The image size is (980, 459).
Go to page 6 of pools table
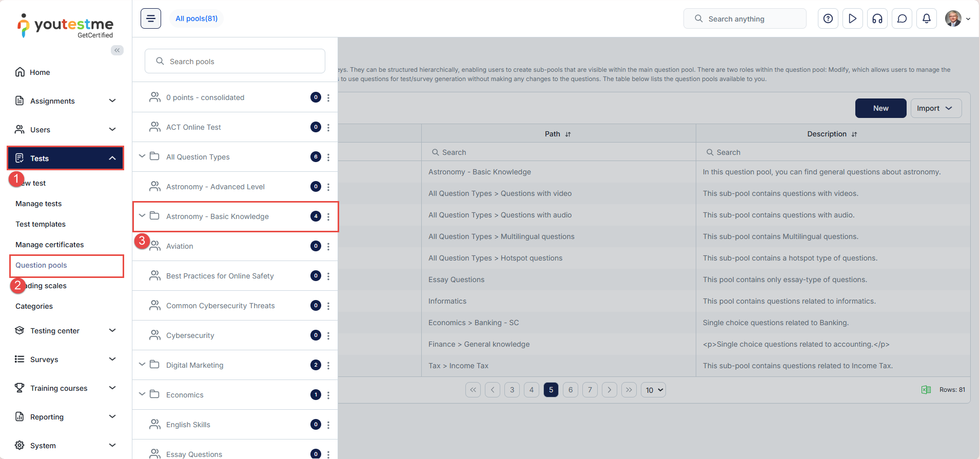click(x=570, y=390)
